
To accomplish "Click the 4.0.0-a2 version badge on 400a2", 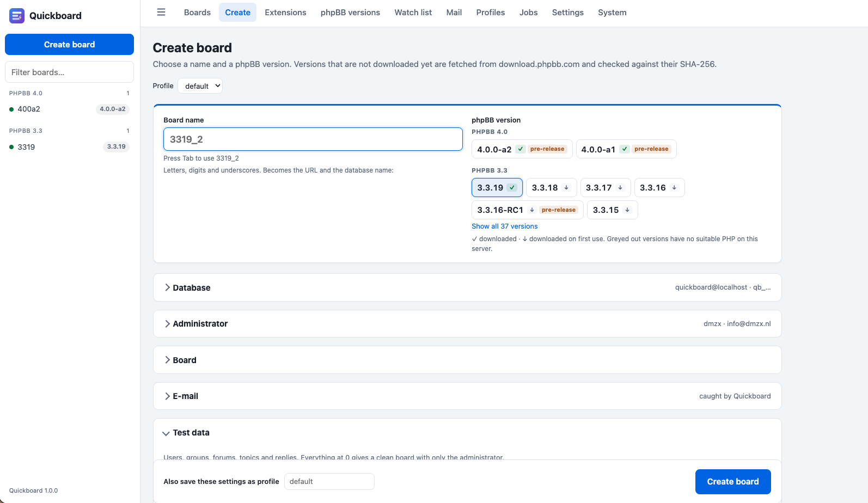I will click(113, 109).
